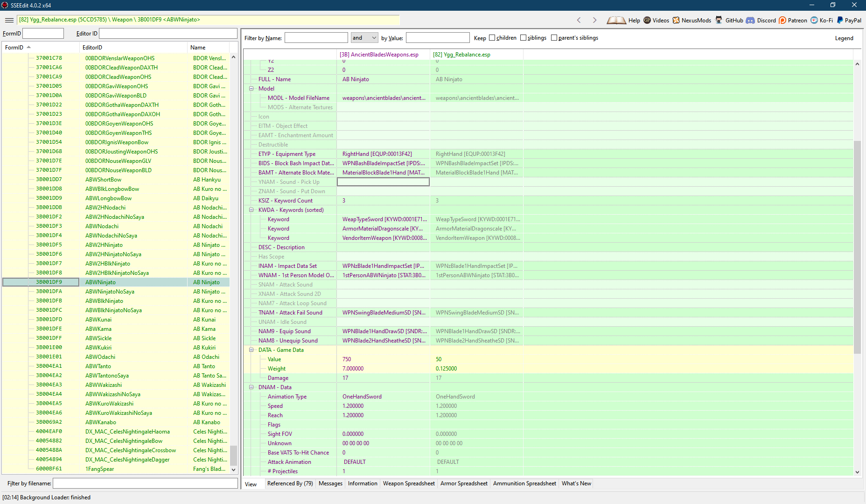Collapse the DATA - Game Data node
Image resolution: width=866 pixels, height=504 pixels.
[251, 350]
